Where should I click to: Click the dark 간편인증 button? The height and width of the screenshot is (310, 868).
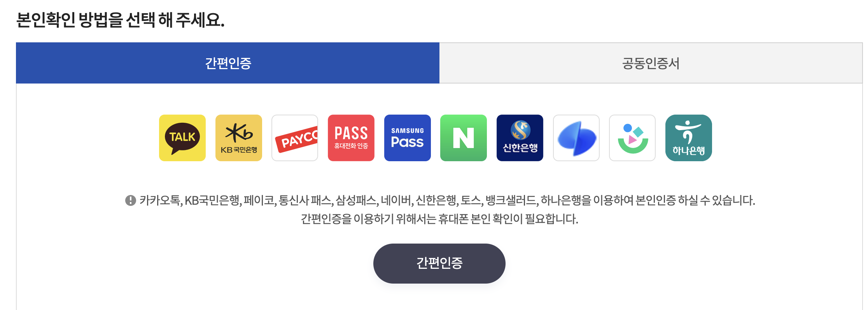tap(439, 263)
